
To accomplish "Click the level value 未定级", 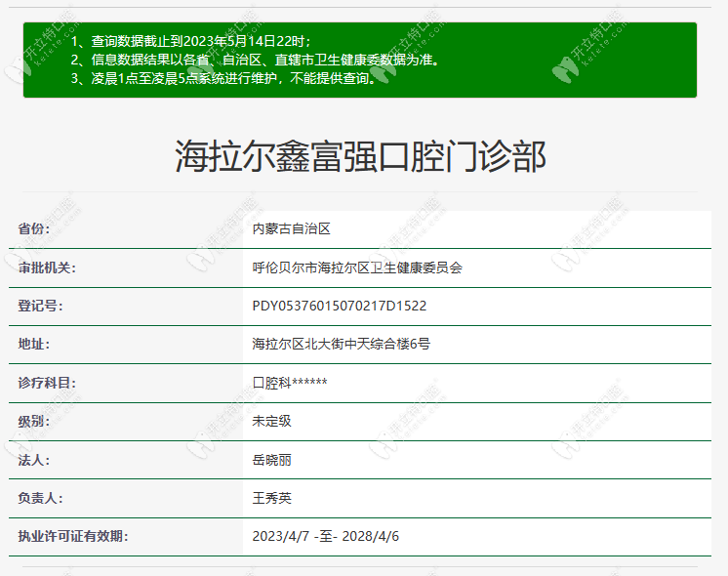I will coord(272,421).
